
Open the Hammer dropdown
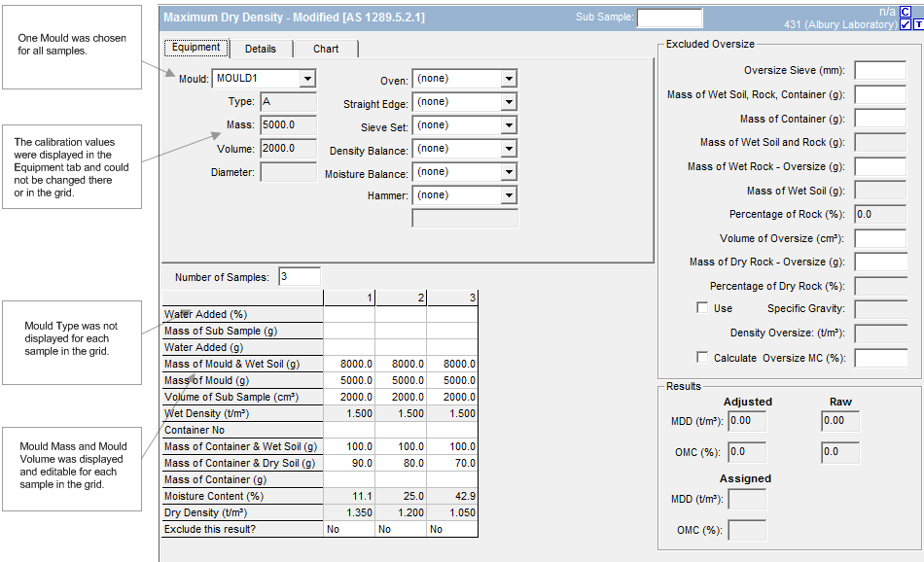(x=509, y=195)
